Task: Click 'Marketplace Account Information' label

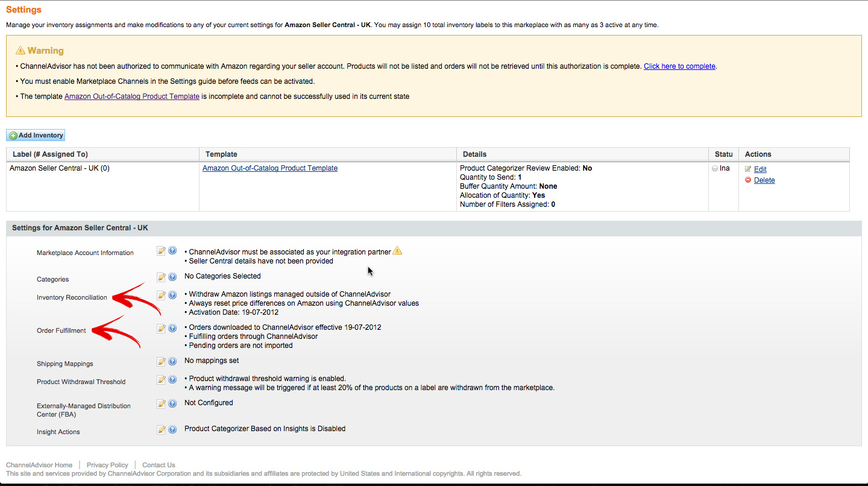Action: [x=85, y=253]
